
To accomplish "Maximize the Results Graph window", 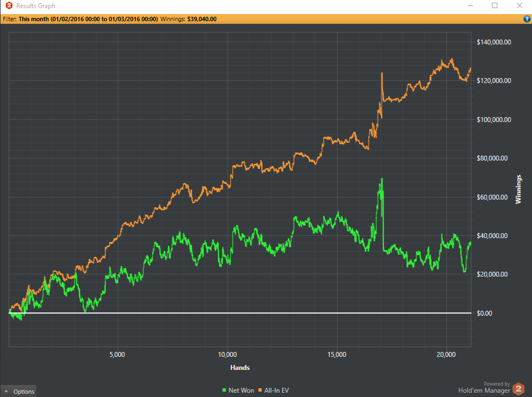I will (495, 6).
